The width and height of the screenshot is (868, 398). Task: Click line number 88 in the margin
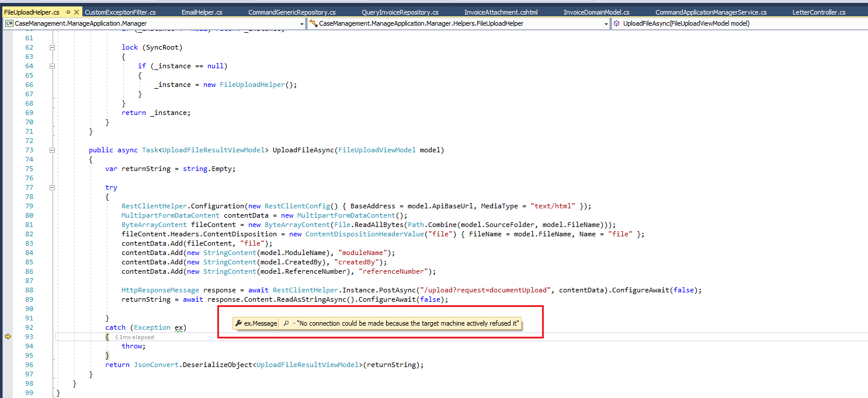coord(29,290)
